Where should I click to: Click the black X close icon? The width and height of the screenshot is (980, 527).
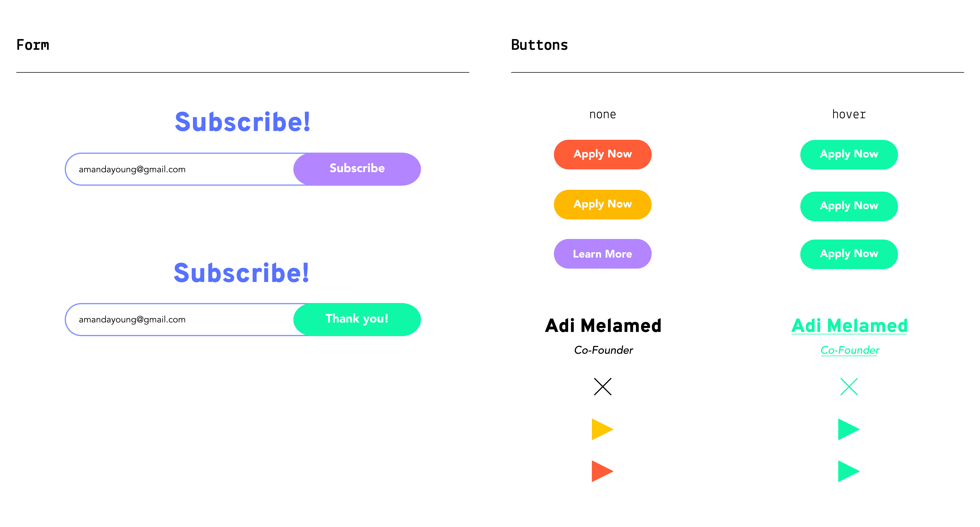(x=603, y=387)
